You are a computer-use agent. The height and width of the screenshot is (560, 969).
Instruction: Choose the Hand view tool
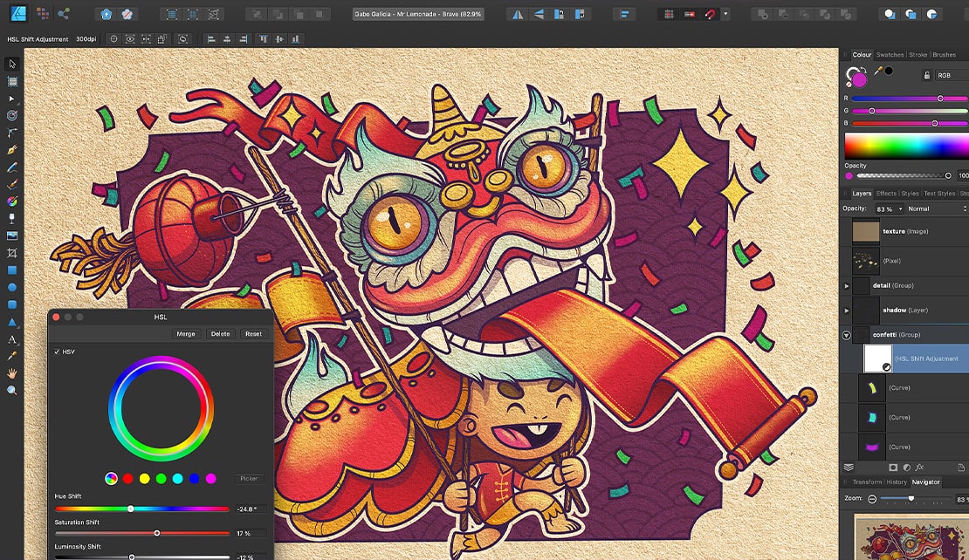coord(12,373)
